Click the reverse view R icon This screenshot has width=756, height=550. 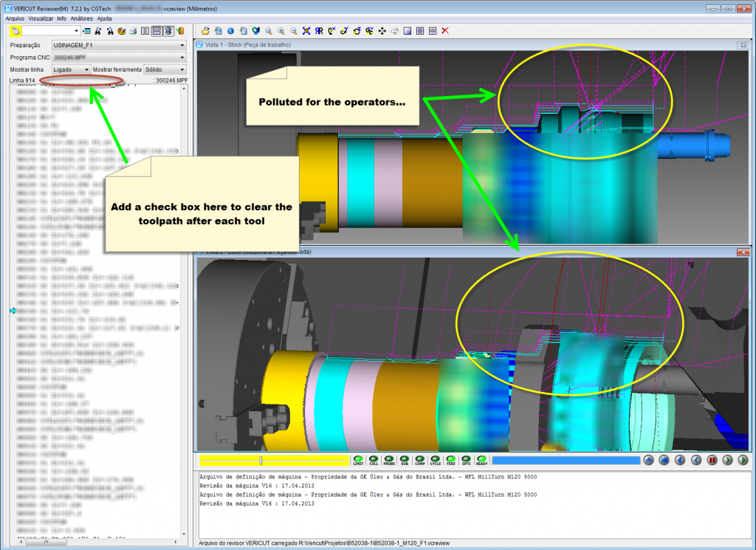(x=319, y=31)
